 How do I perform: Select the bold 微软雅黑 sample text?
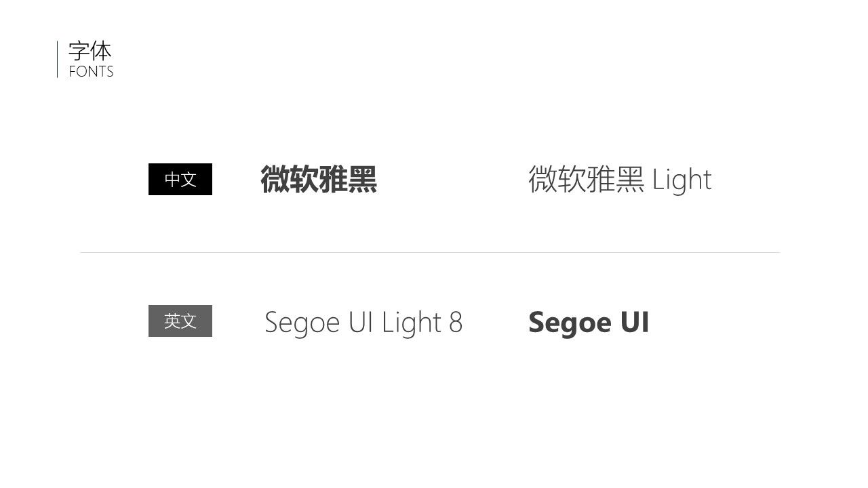[319, 180]
